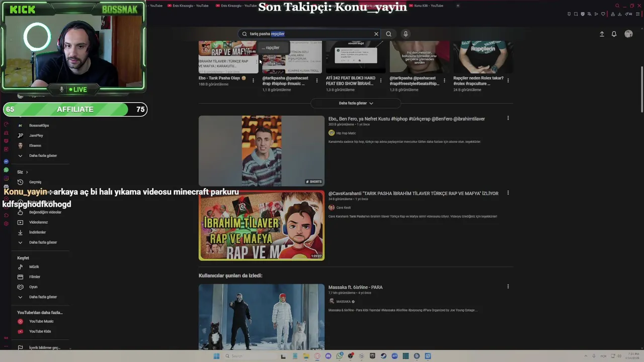This screenshot has height=362, width=644.
Task: Click the magnifier search button beside the search box
Action: pos(388,34)
